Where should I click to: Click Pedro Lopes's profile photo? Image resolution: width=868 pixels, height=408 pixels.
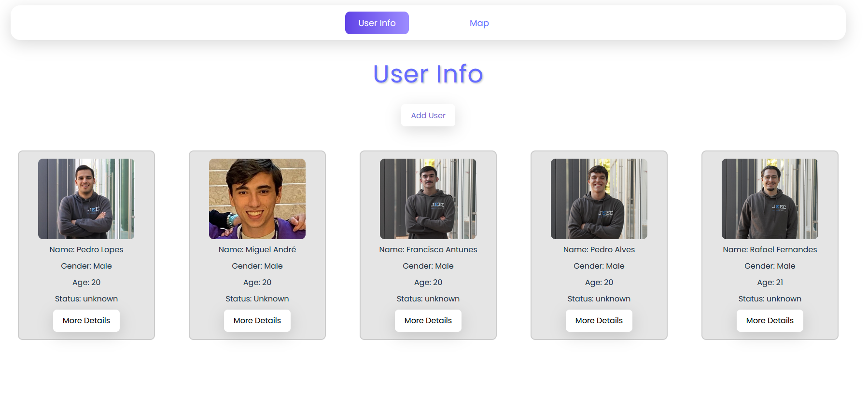[x=86, y=199]
